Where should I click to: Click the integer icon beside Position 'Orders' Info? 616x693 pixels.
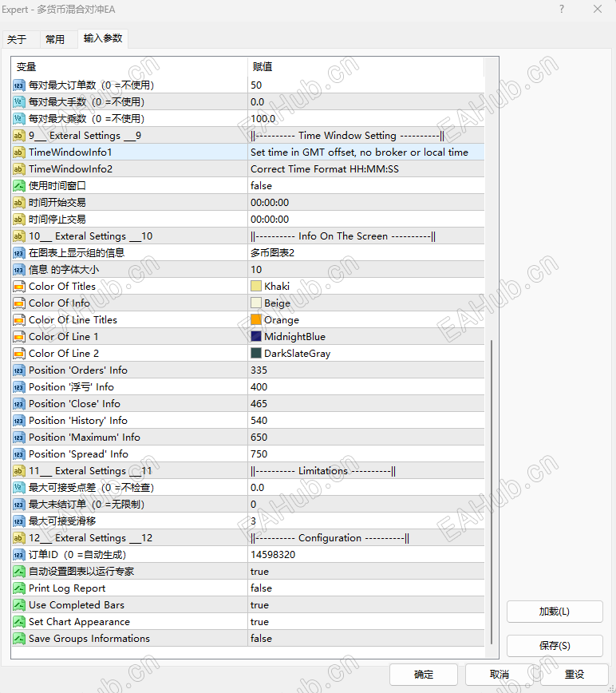tap(18, 370)
